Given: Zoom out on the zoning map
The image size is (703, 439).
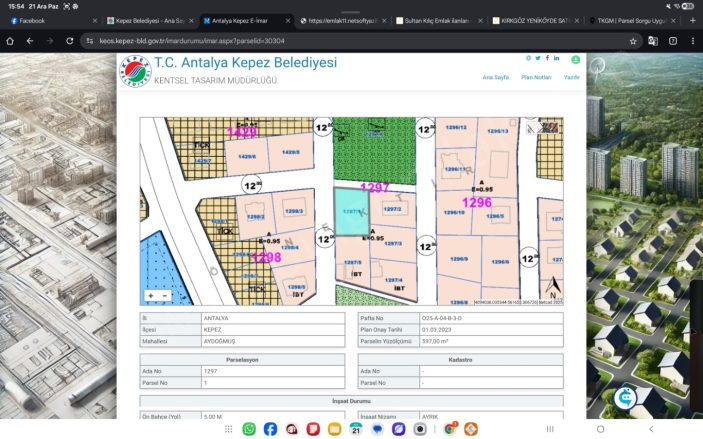Looking at the screenshot, I should click(x=165, y=296).
